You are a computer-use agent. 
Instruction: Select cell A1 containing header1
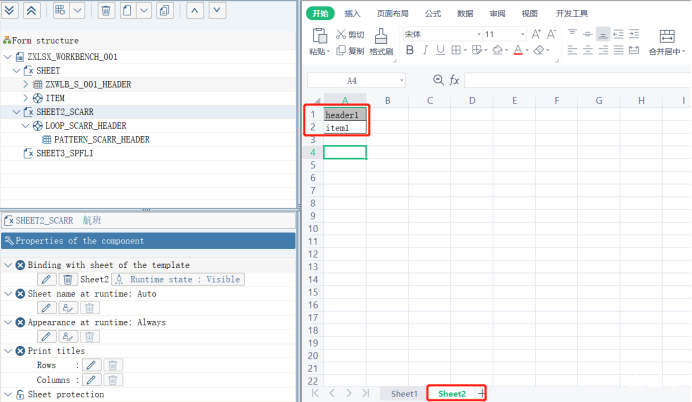345,115
